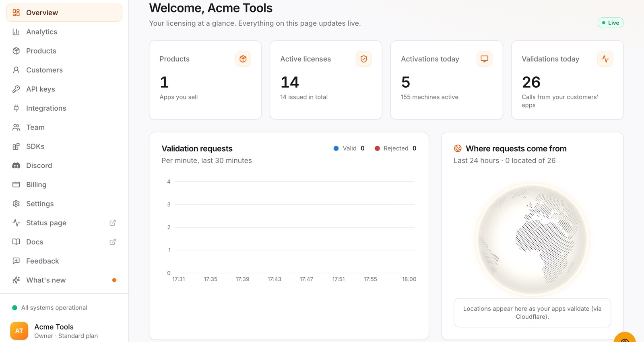Click the box icon on Products card

click(243, 59)
